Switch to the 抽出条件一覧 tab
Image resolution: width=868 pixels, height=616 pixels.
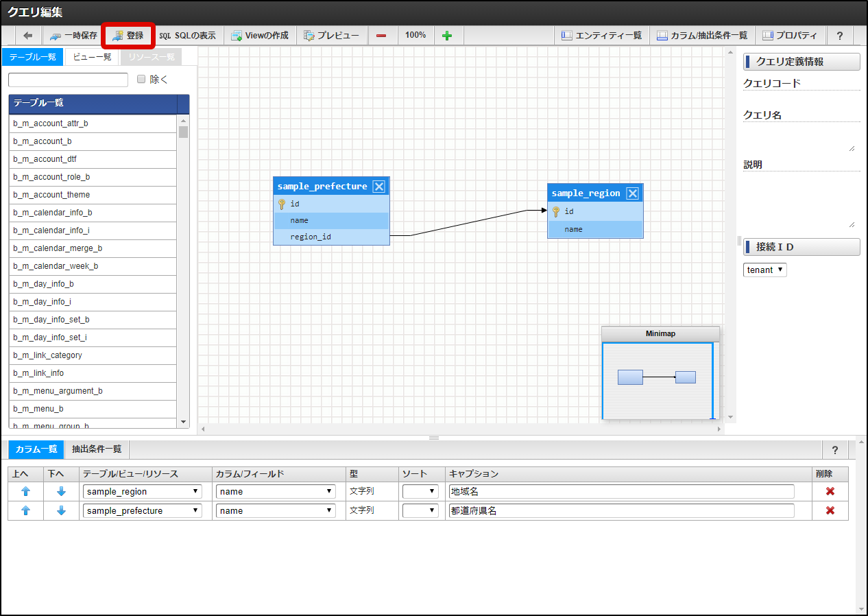tap(97, 449)
